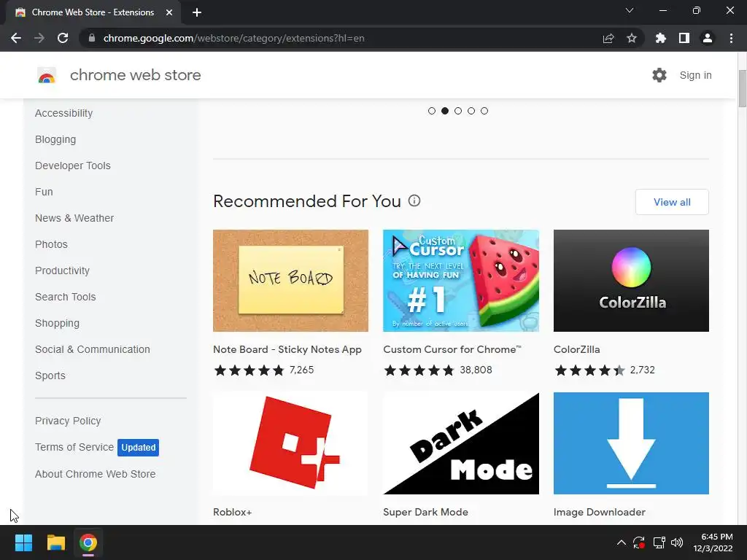747x560 pixels.
Task: Open the Social & Communication category
Action: pyautogui.click(x=93, y=349)
